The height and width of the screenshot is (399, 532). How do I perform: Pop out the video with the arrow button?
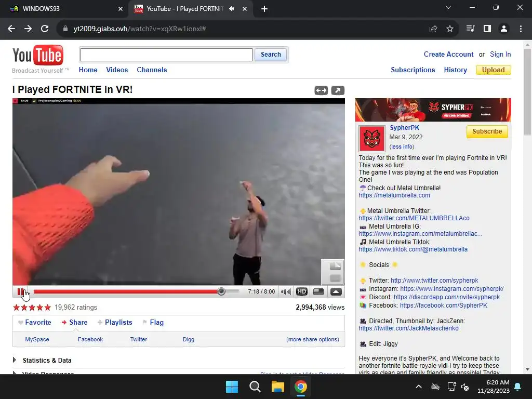(x=338, y=90)
